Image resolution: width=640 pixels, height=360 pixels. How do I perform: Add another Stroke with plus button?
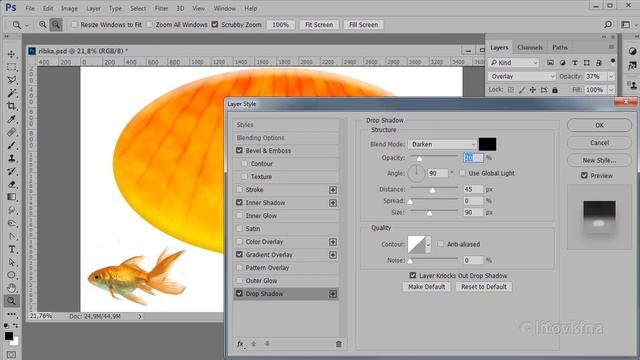[x=333, y=190]
